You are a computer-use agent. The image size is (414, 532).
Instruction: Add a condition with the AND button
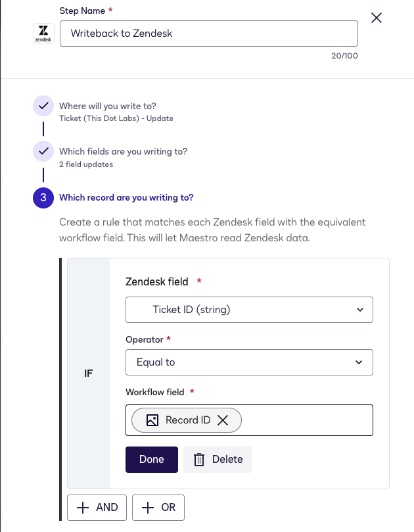(97, 507)
